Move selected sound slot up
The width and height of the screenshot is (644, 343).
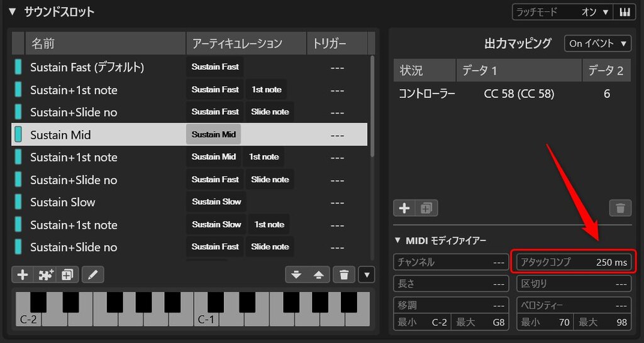pos(318,275)
